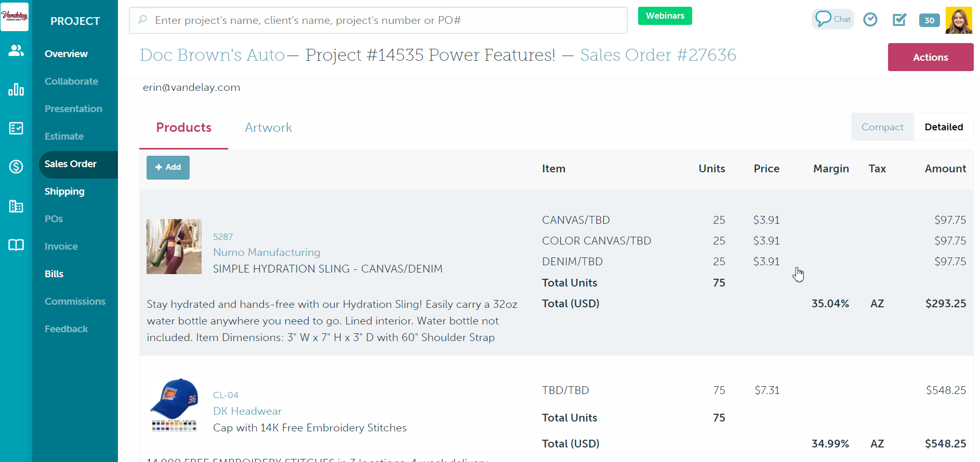Click the clock reminders icon
This screenshot has width=980, height=462.
(x=870, y=20)
